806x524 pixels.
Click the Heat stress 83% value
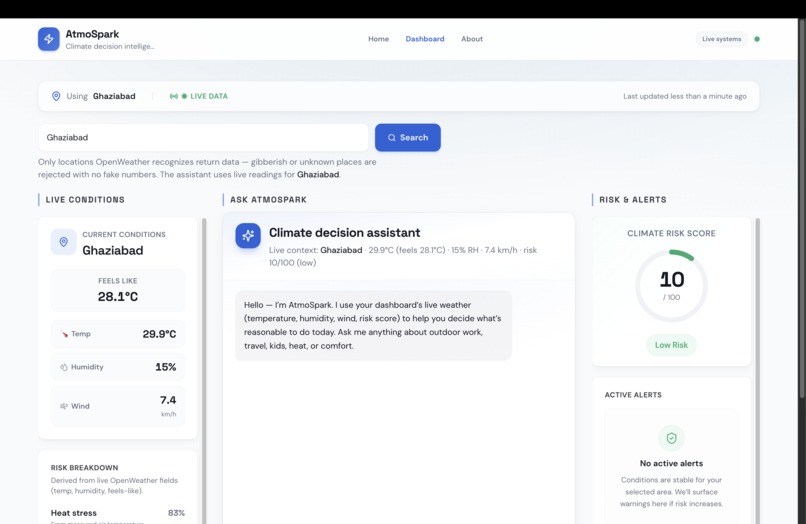pos(176,513)
